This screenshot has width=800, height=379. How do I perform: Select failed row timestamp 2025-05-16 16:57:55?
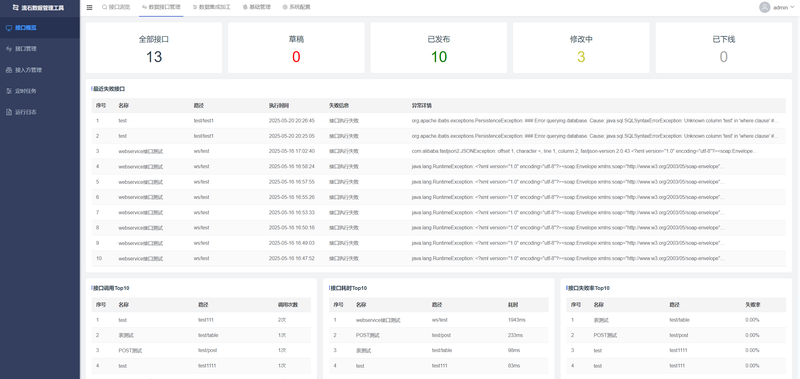292,182
